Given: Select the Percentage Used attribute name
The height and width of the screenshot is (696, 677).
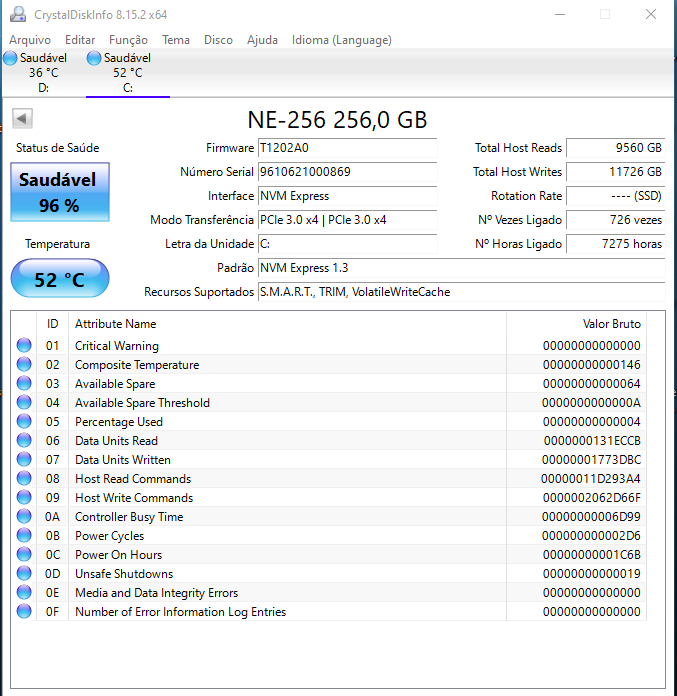Looking at the screenshot, I should pyautogui.click(x=119, y=422).
